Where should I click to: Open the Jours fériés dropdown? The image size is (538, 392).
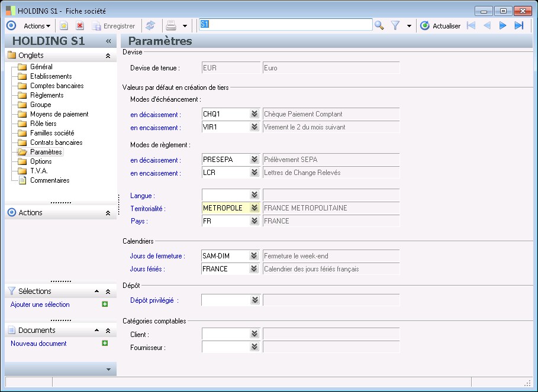tap(254, 269)
